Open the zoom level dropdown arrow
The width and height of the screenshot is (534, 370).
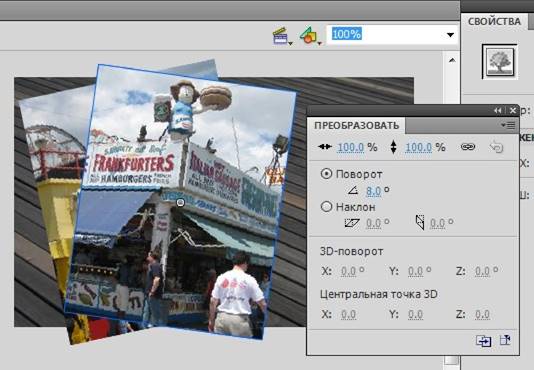point(450,35)
